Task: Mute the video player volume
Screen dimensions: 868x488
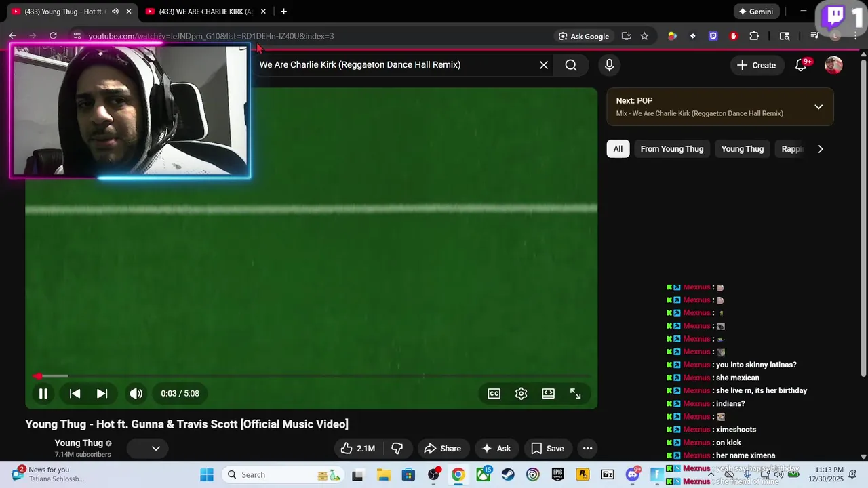Action: click(x=136, y=393)
